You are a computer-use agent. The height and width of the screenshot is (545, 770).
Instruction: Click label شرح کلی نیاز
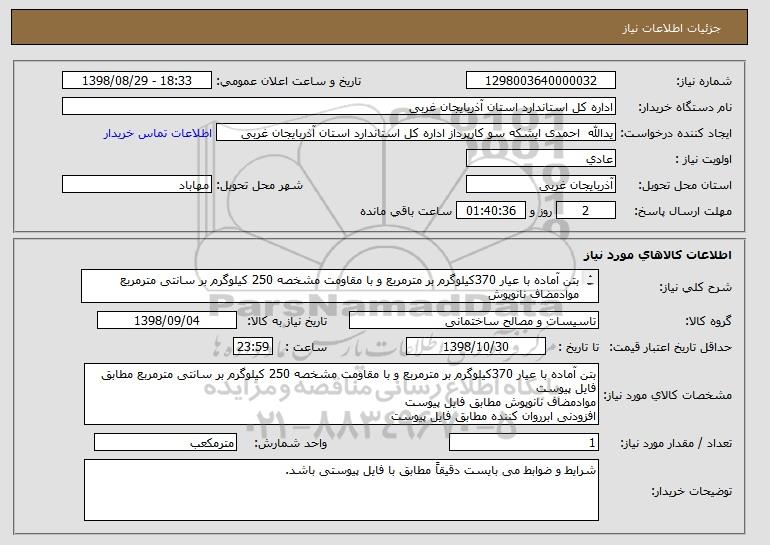click(x=696, y=287)
